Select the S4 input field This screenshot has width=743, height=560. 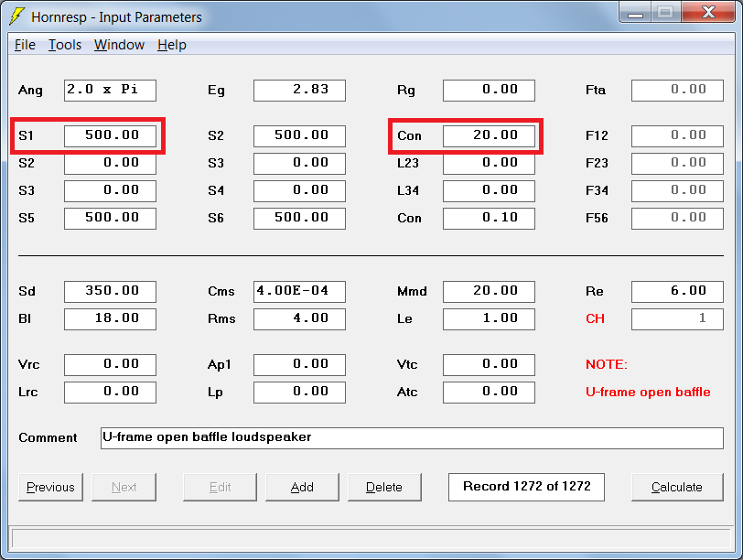[x=299, y=191]
